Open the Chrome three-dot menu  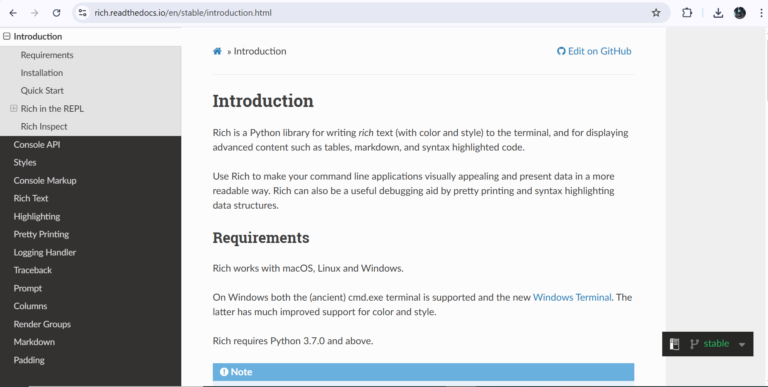pos(761,13)
